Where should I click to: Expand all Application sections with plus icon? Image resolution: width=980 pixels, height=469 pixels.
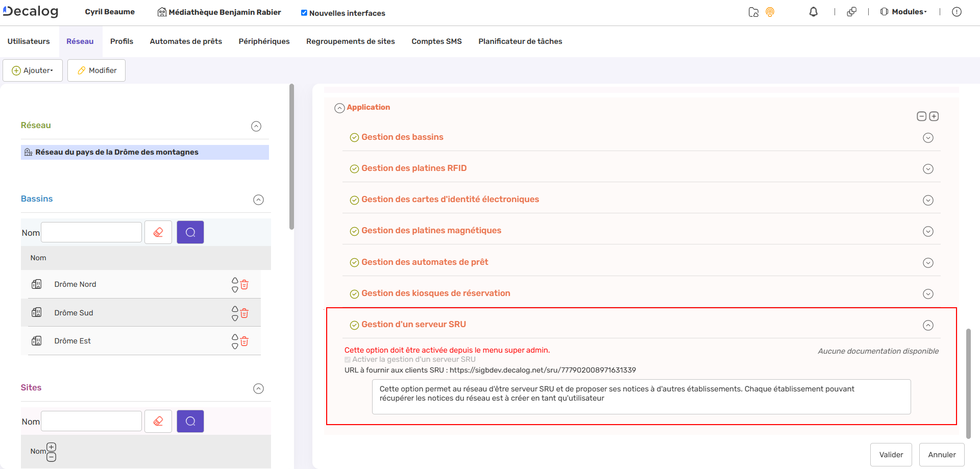pos(934,116)
